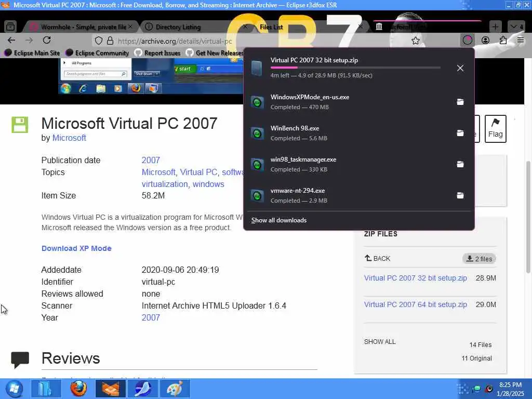This screenshot has height=399, width=532.
Task: Open the account profile icon
Action: coord(486,40)
